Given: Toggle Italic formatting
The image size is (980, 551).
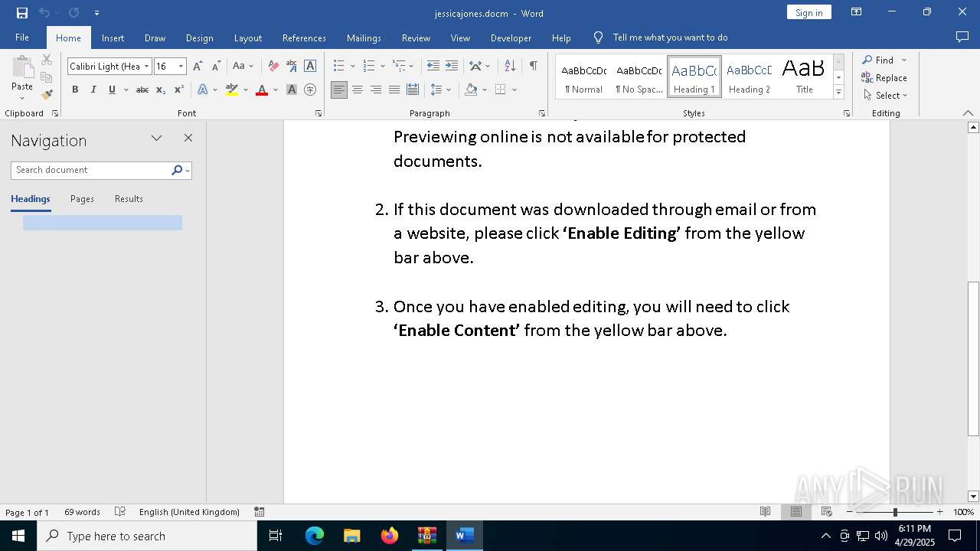Looking at the screenshot, I should point(93,90).
